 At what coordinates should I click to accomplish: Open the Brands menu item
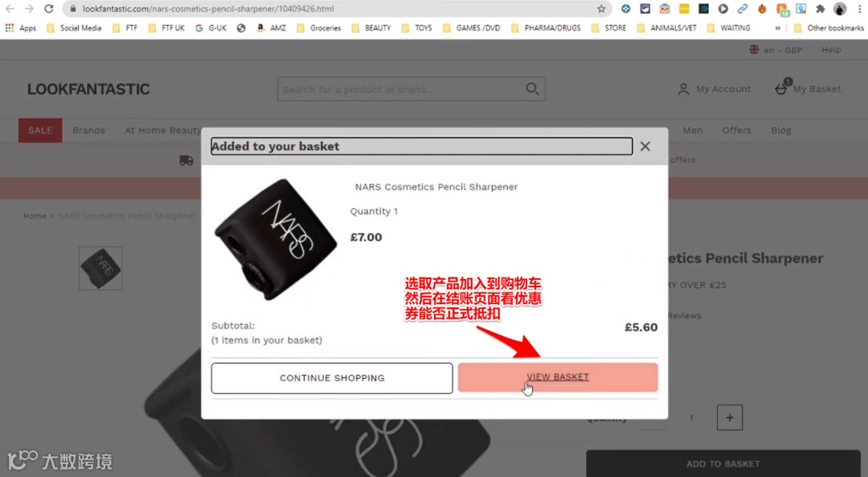pos(88,130)
